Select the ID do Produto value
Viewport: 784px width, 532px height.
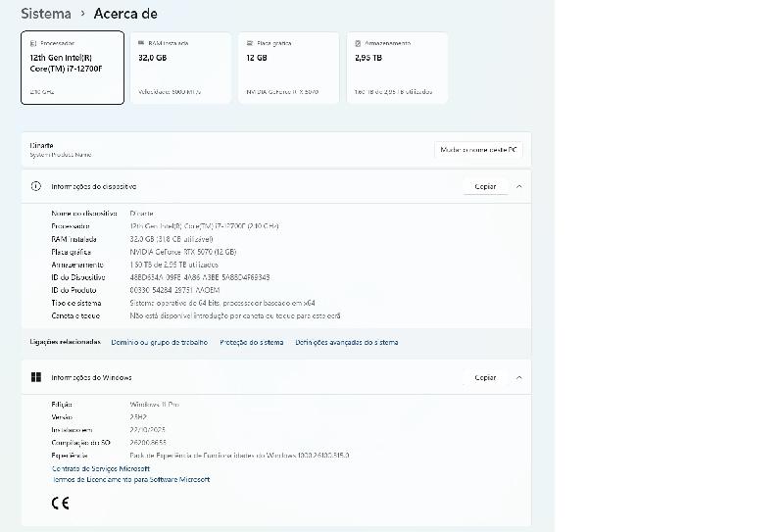[175, 291]
